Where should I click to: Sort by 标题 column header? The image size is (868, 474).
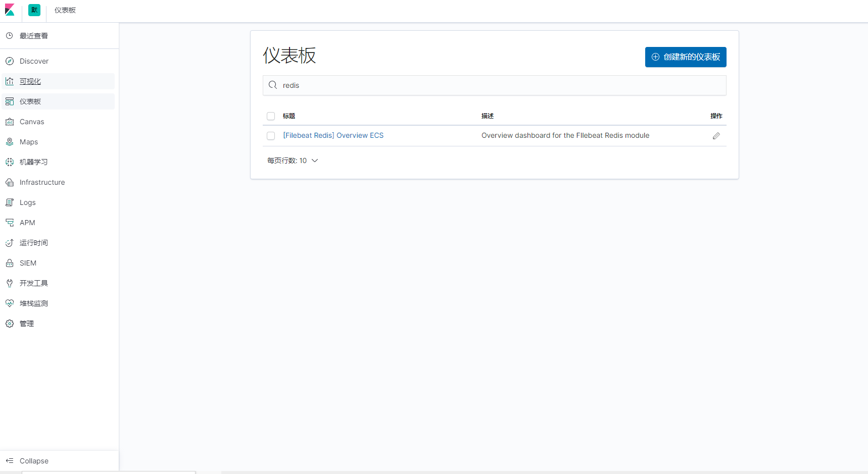(x=289, y=116)
